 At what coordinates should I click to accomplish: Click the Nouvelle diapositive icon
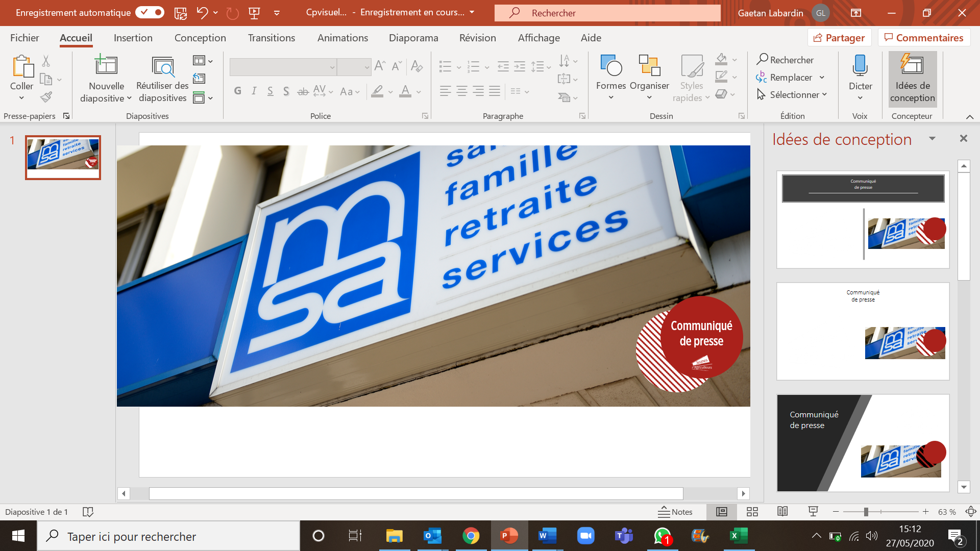pyautogui.click(x=106, y=65)
